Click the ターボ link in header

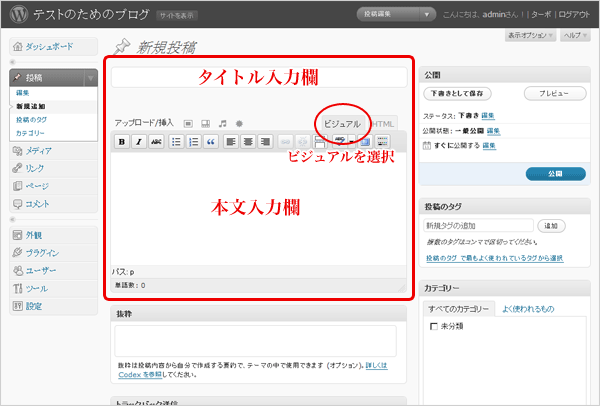[x=541, y=15]
